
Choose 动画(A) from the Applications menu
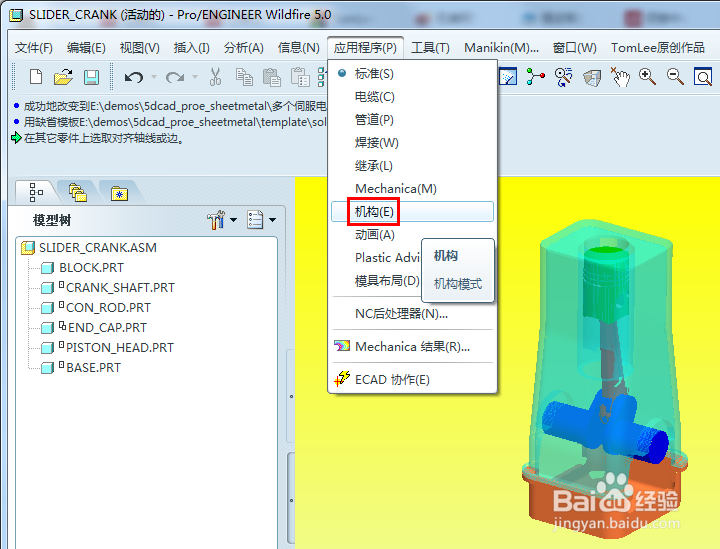412,235
